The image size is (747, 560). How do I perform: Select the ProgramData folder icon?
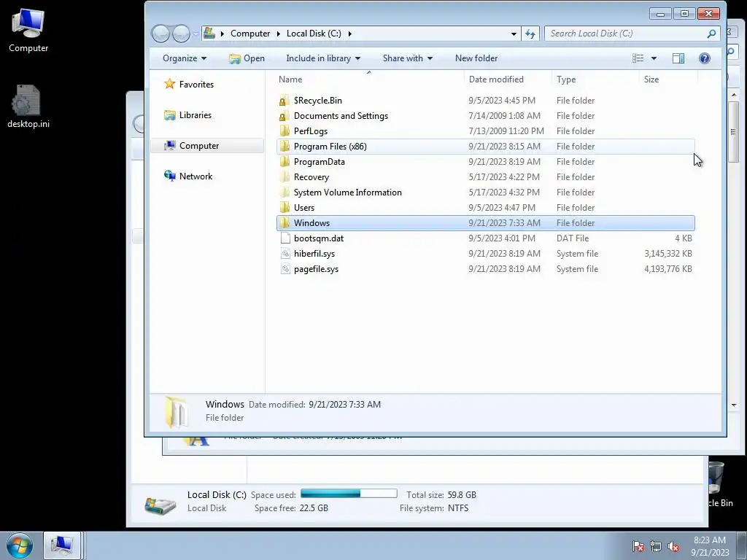[285, 161]
